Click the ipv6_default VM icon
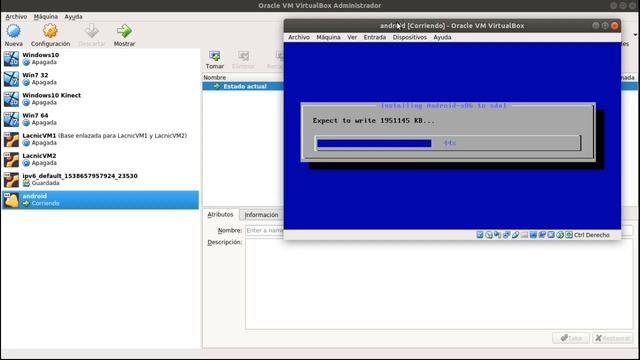This screenshot has width=640, height=360. [x=11, y=180]
